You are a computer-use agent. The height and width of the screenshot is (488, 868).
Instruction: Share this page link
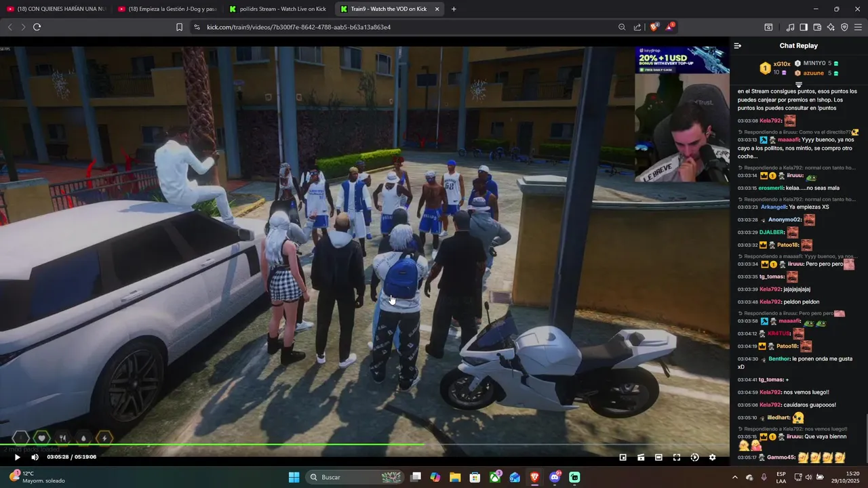pos(637,27)
